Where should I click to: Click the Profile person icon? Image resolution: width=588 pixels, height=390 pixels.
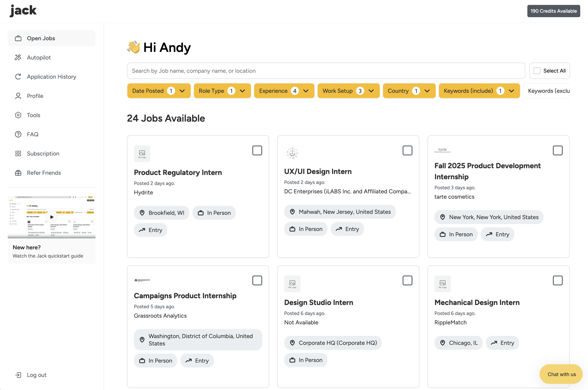pos(18,96)
